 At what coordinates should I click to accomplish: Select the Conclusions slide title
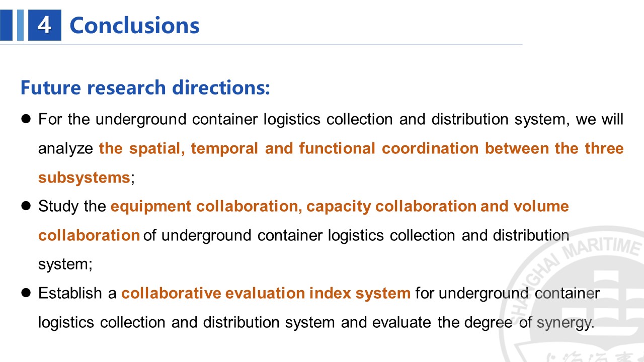(134, 25)
